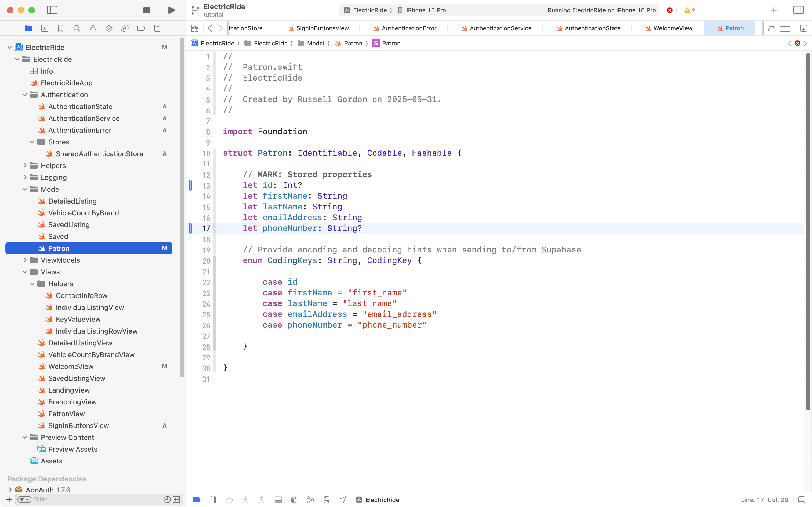Viewport: 812px width, 507px height.
Task: Toggle breakpoints activation in debug bar
Action: (x=197, y=500)
